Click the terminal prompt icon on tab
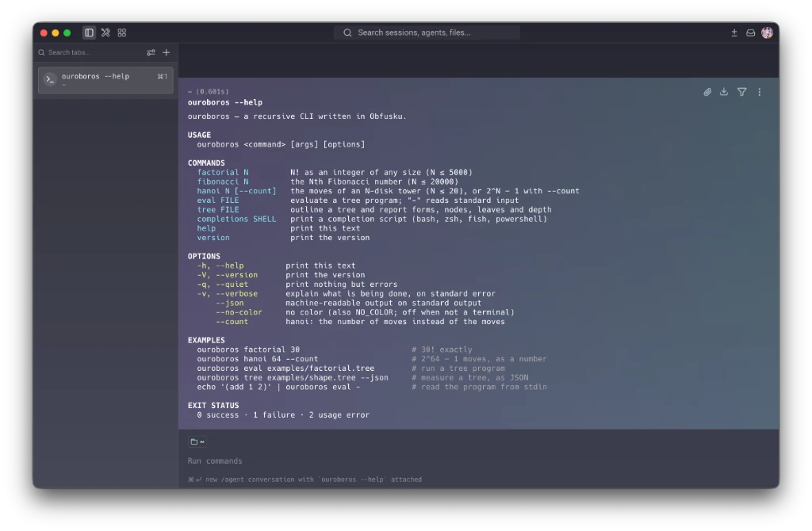Screen dimensions: 812x531 coord(50,79)
